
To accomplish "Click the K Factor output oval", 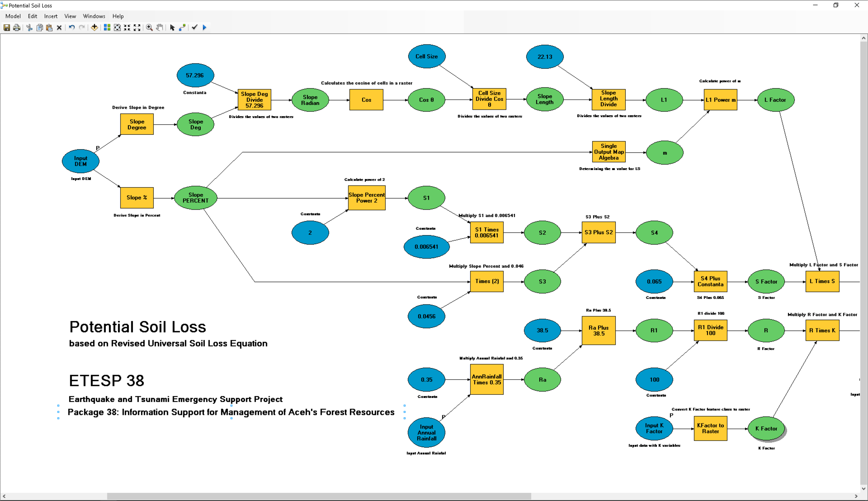I will (x=766, y=428).
